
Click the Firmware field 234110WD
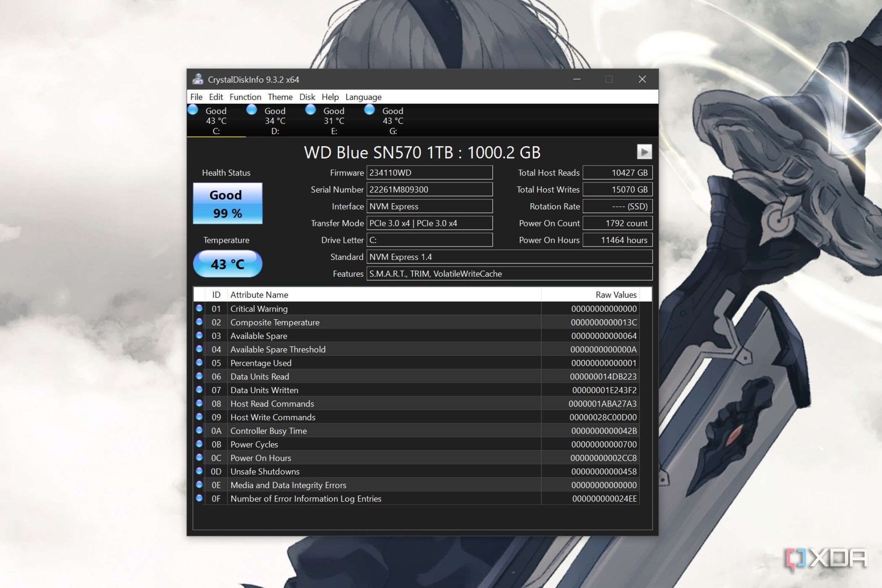pyautogui.click(x=429, y=173)
